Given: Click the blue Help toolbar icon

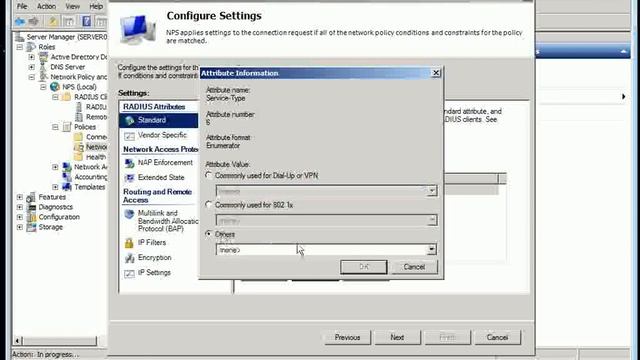Looking at the screenshot, I should (x=86, y=21).
